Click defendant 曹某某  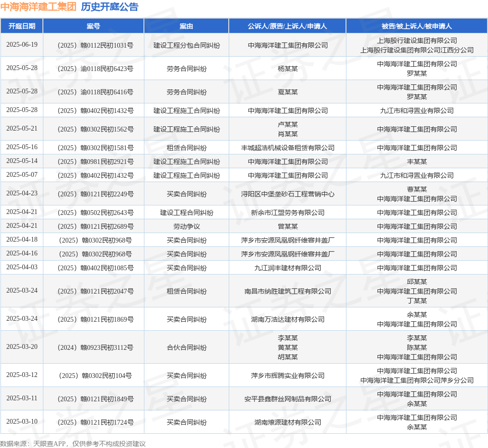point(417,189)
